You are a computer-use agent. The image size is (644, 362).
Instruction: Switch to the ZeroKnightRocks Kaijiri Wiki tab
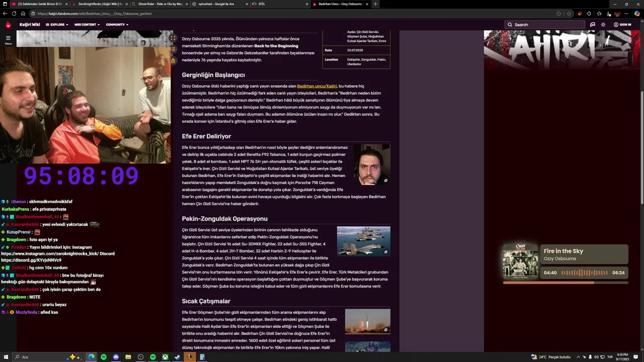[100, 4]
